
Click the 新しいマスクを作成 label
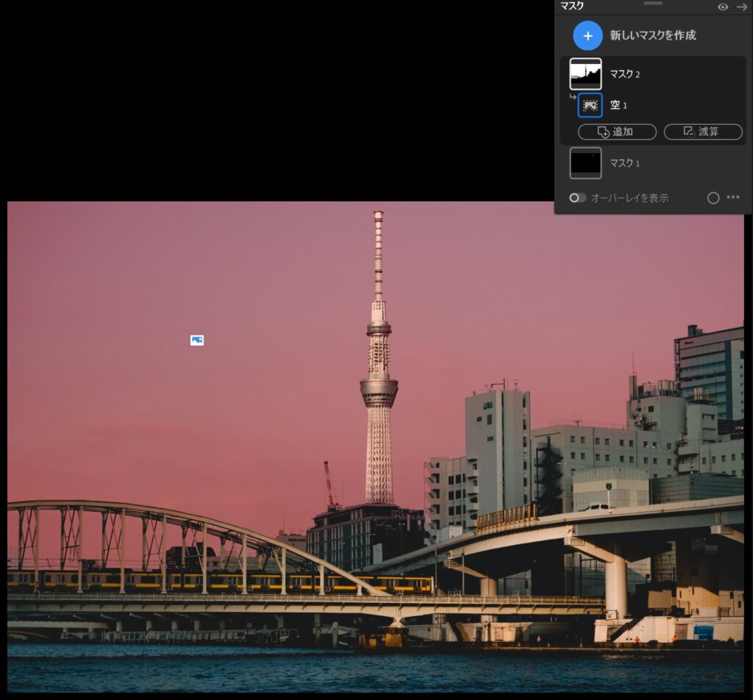(653, 35)
